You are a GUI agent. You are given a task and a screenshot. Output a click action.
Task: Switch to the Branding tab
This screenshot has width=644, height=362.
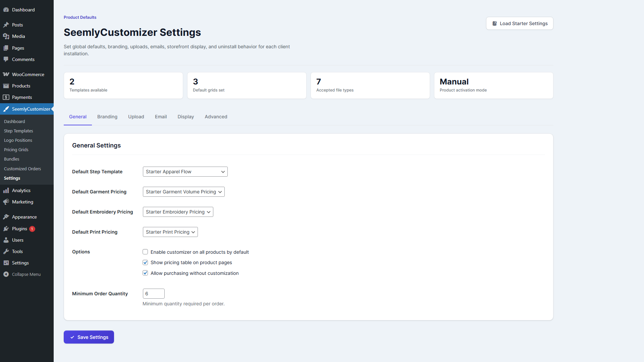tap(107, 117)
